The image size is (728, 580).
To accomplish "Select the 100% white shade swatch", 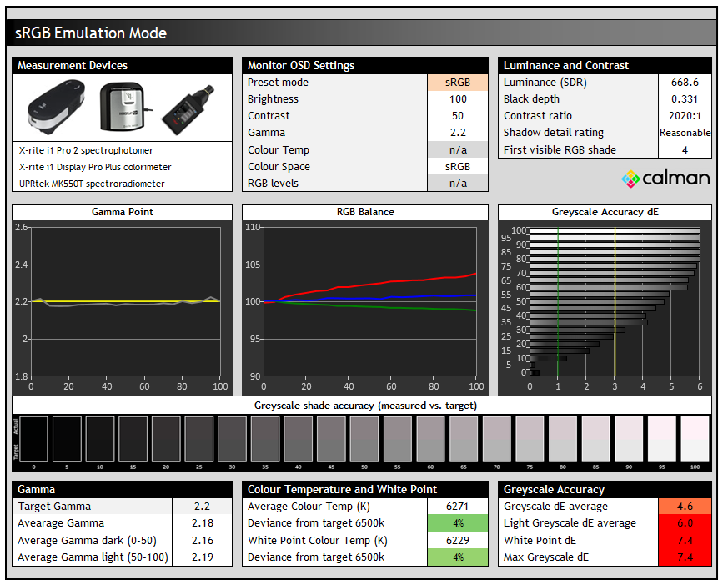I will pyautogui.click(x=694, y=441).
